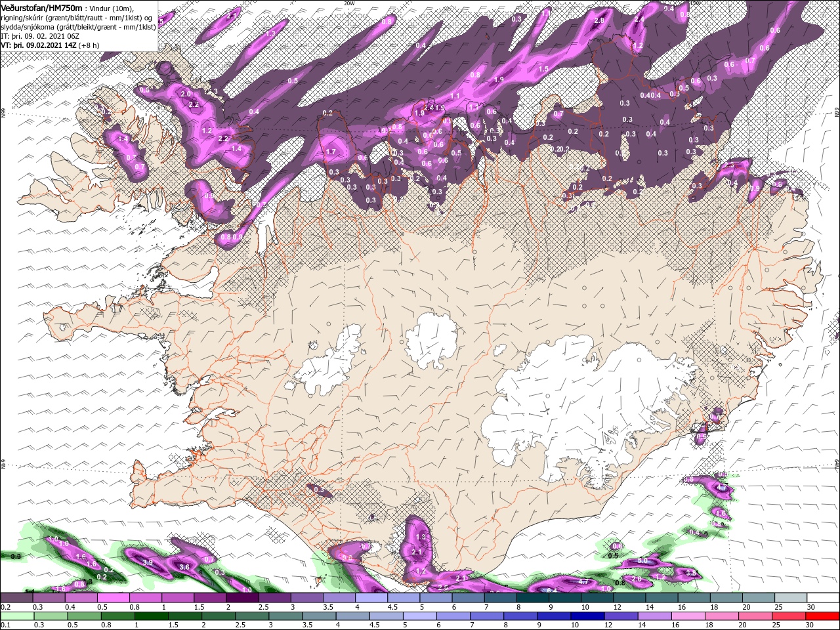Click the 3.9 precipitation value on map
Viewport: 840px width, 630px height.
click(x=148, y=562)
